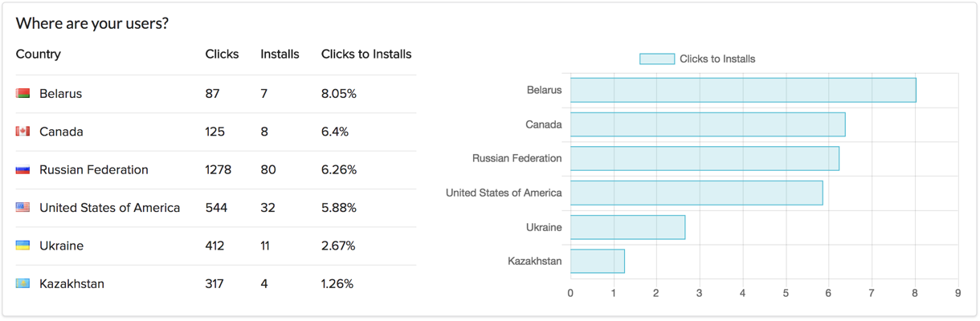Screen dimensions: 980x321
Task: Toggle the Clicks to Installs legend swatch
Action: point(656,59)
